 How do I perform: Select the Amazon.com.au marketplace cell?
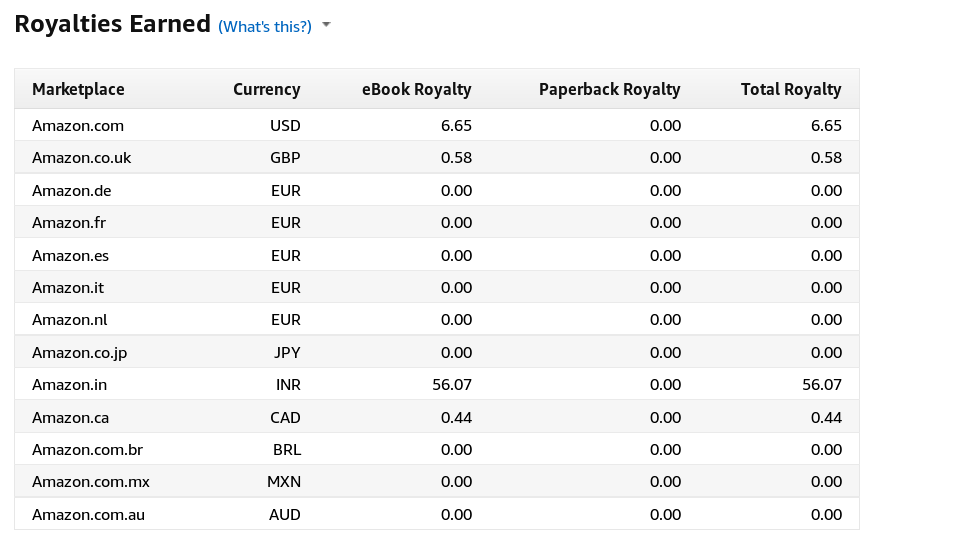(x=88, y=515)
